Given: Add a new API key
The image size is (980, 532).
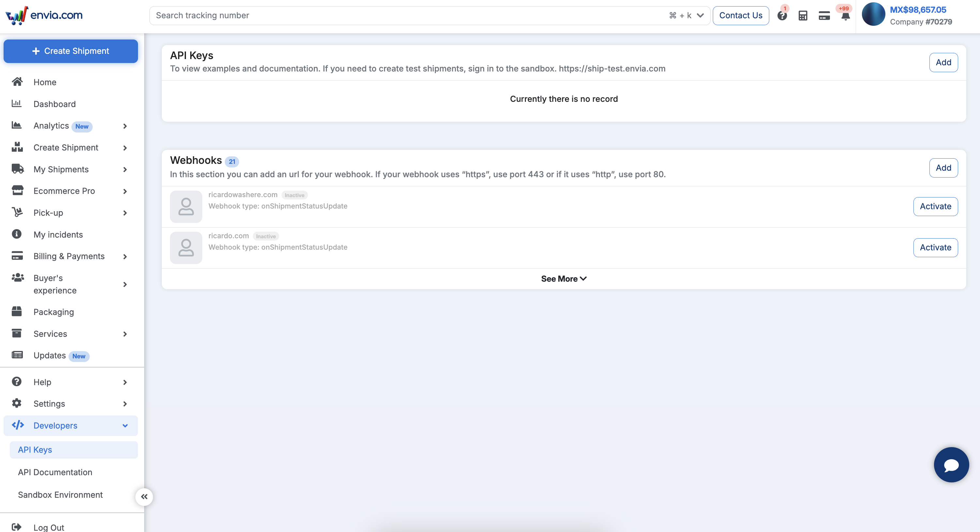Looking at the screenshot, I should 943,62.
